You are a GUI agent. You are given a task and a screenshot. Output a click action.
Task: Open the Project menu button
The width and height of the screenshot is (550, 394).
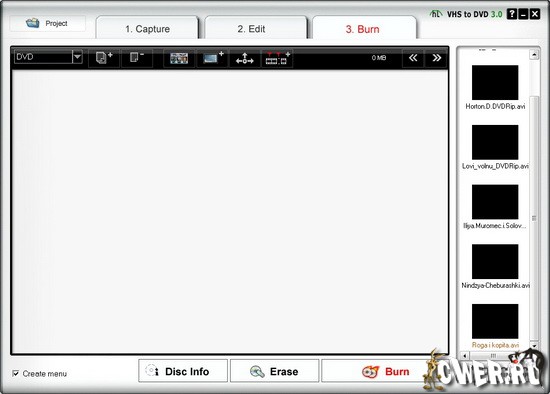[47, 24]
